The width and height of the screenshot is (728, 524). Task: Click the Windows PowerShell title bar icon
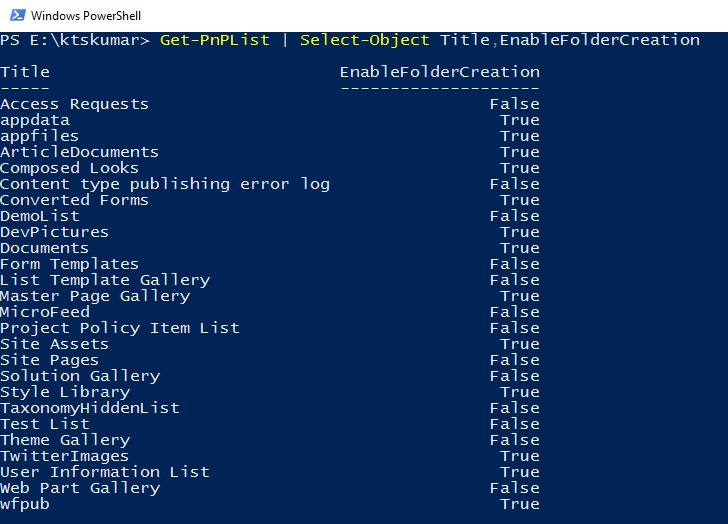(x=18, y=15)
